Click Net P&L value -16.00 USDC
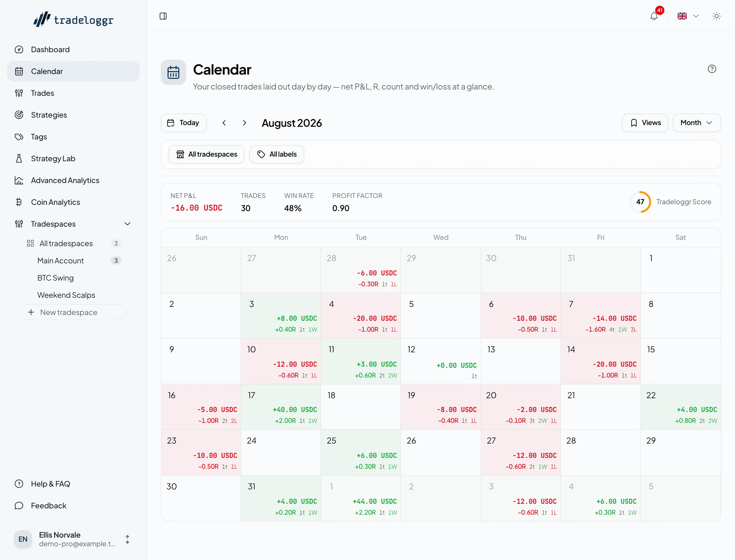 [196, 208]
